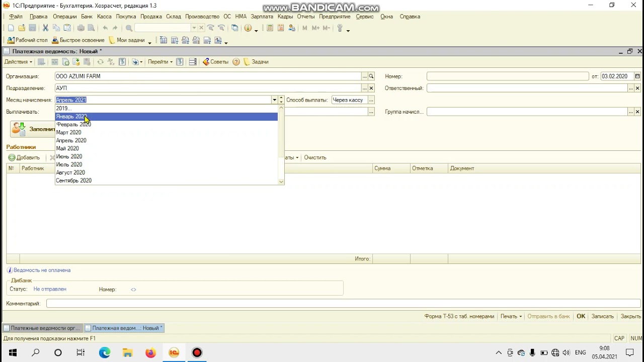Viewport: 644px width, 362px height.
Task: Copy selection using the copy icon
Action: [56, 28]
